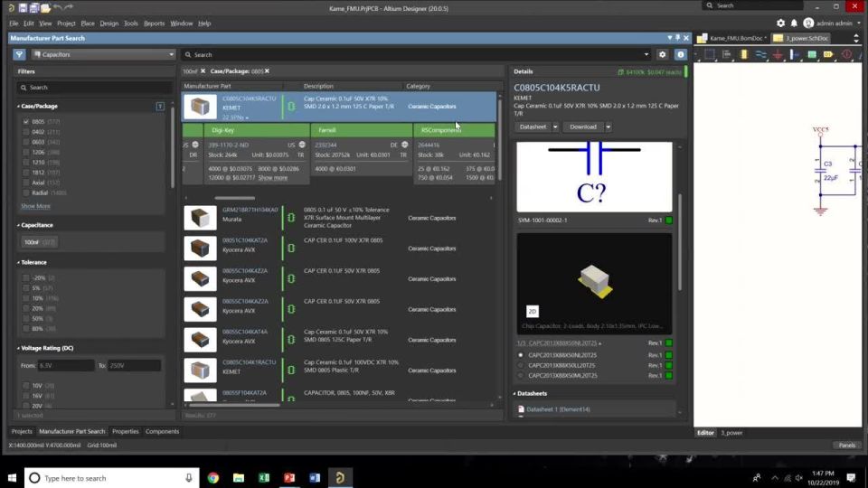Select the Place Wire icon
This screenshot has width=868, height=488.
761,54
